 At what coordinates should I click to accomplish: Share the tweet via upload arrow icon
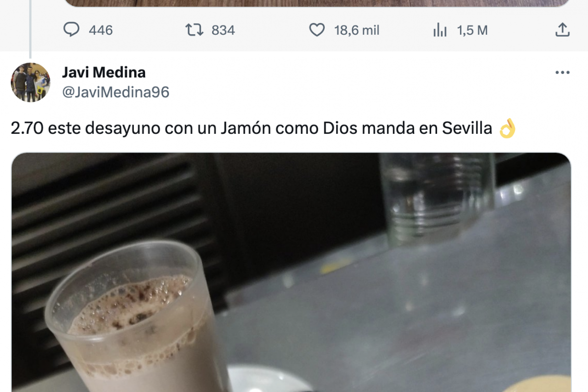[562, 30]
